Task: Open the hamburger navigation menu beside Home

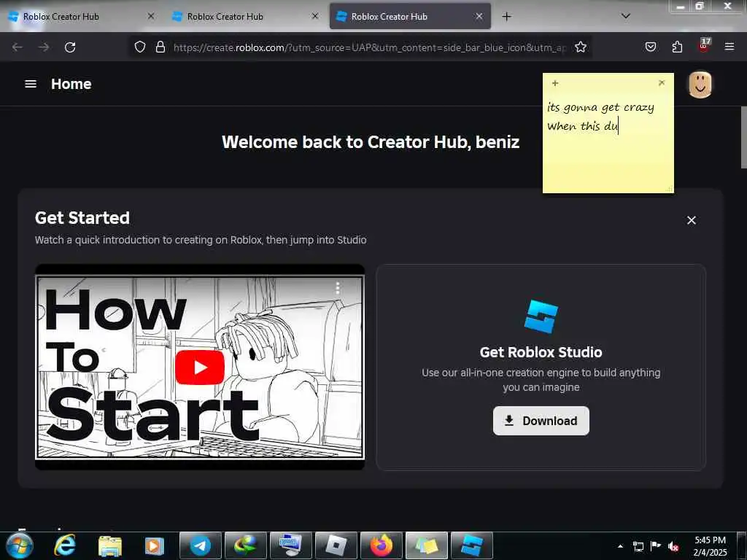Action: pyautogui.click(x=31, y=84)
